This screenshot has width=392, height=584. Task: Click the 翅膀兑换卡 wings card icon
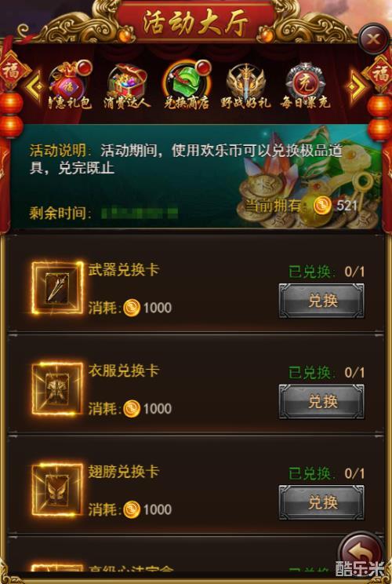point(57,490)
